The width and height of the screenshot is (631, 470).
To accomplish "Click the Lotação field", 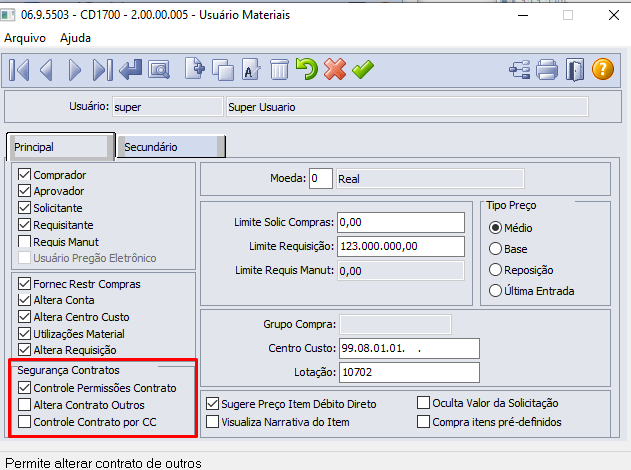I will point(409,372).
